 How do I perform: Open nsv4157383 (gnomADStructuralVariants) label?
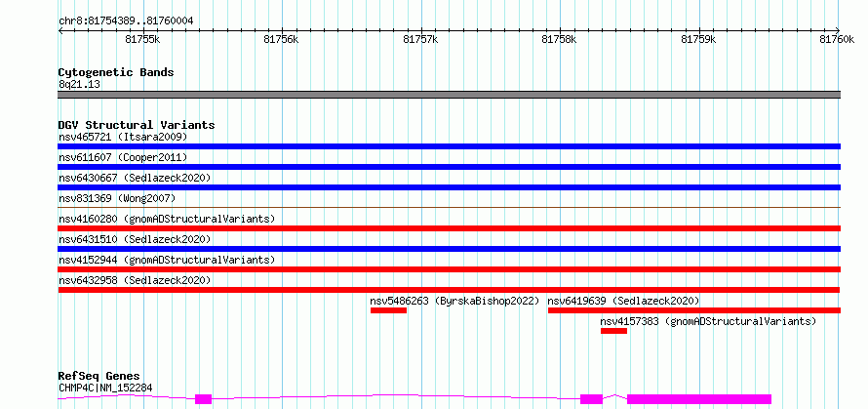[x=709, y=321]
